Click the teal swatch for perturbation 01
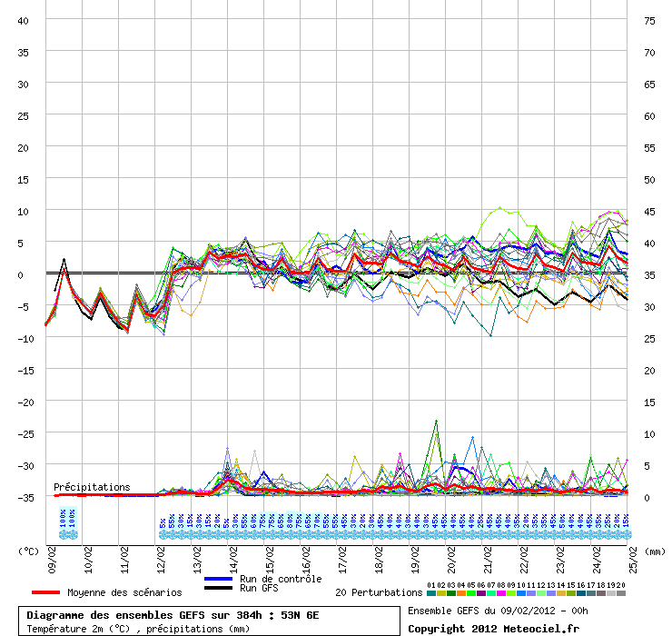This screenshot has height=636, width=672. 431,593
